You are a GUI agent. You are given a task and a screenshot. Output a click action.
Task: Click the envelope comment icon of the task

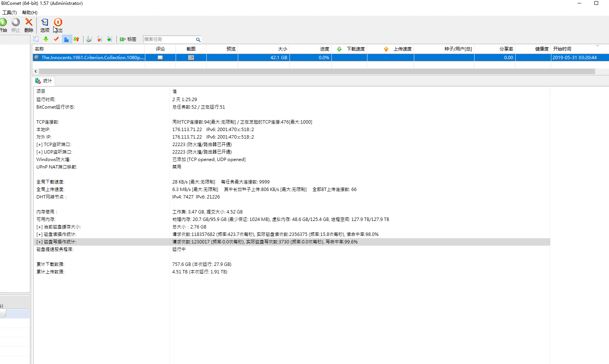point(160,58)
